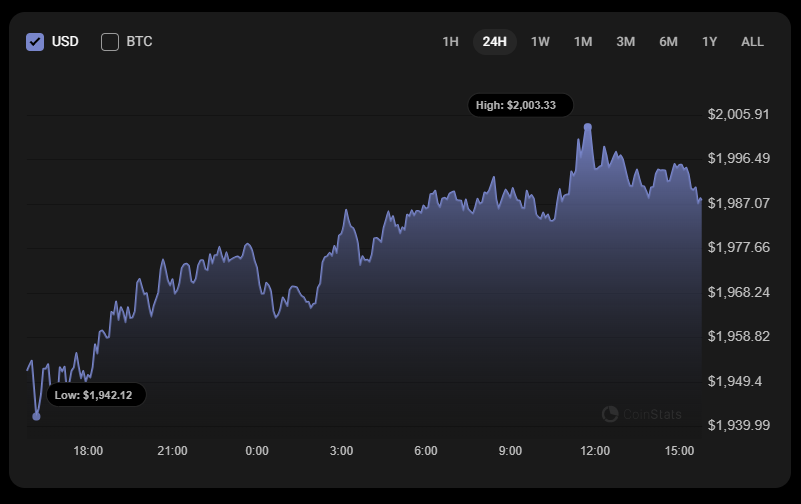Viewport: 801px width, 504px height.
Task: Switch chart to 1W range
Action: coord(540,42)
